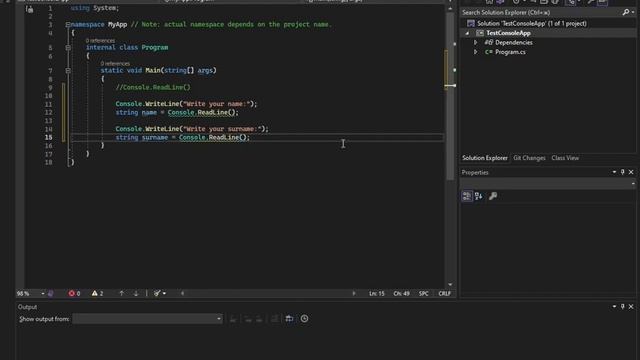
Task: Click the purple health indicator icon in status bar
Action: tap(51, 293)
